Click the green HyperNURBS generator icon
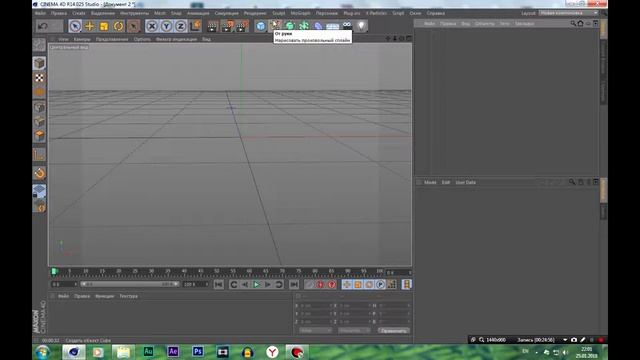The width and height of the screenshot is (640, 360). click(x=290, y=26)
